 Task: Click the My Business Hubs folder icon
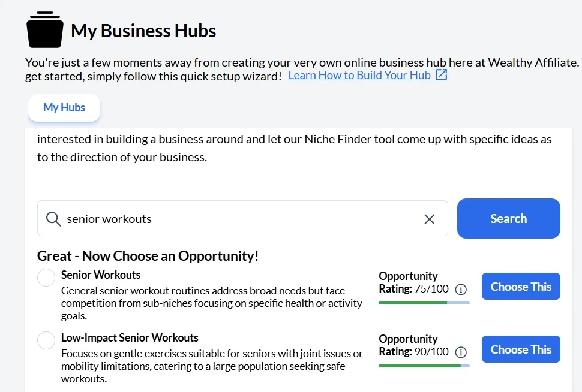pyautogui.click(x=44, y=30)
